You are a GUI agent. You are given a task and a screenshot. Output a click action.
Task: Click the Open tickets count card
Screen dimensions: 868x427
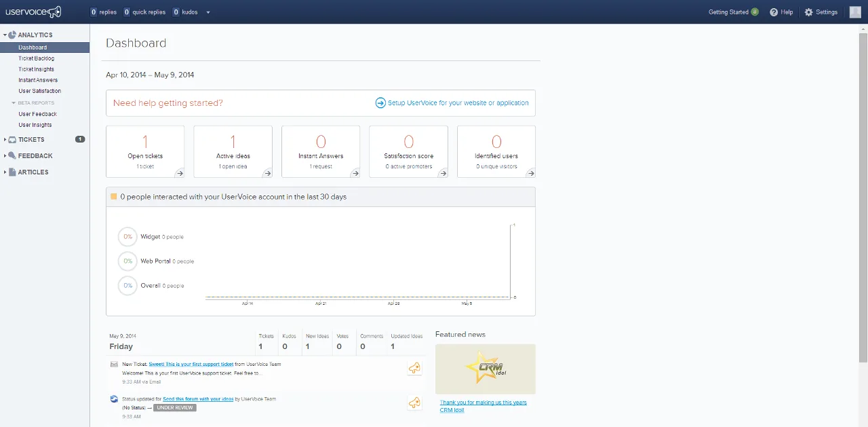145,151
